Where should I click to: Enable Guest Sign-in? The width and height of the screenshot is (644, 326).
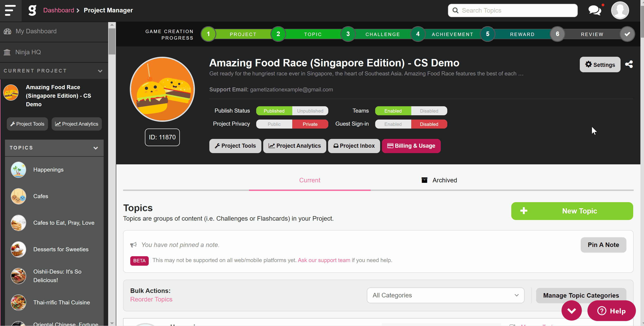pyautogui.click(x=393, y=124)
